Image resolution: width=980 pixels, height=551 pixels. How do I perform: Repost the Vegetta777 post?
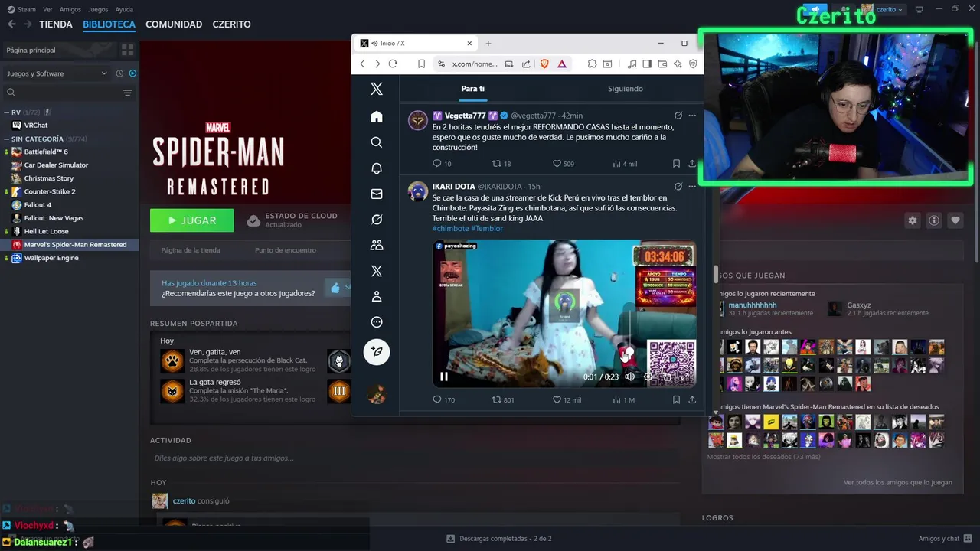496,164
